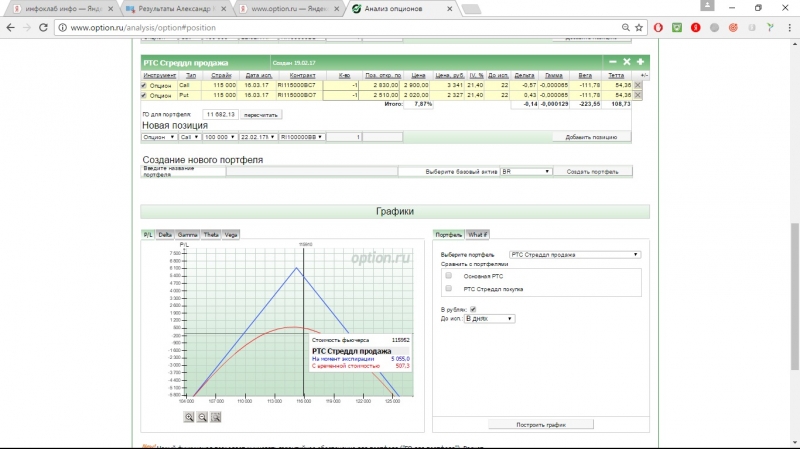The image size is (800, 449).
Task: Click the new position quantity field
Action: tap(344, 137)
